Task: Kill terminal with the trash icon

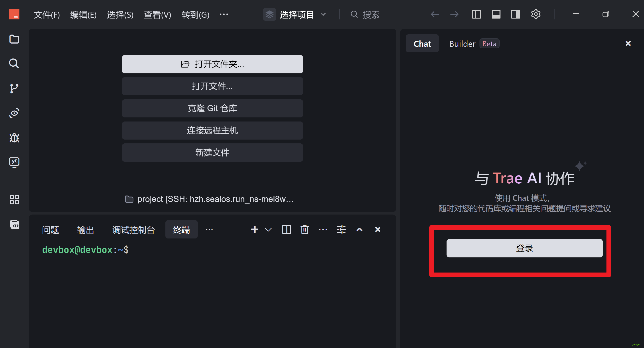Action: click(x=305, y=229)
